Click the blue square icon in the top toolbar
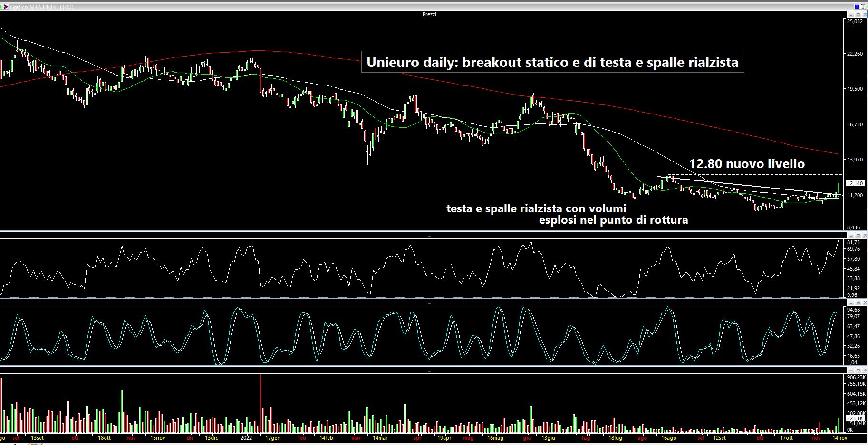Viewport: 868px width, 445px height. pyautogui.click(x=857, y=7)
